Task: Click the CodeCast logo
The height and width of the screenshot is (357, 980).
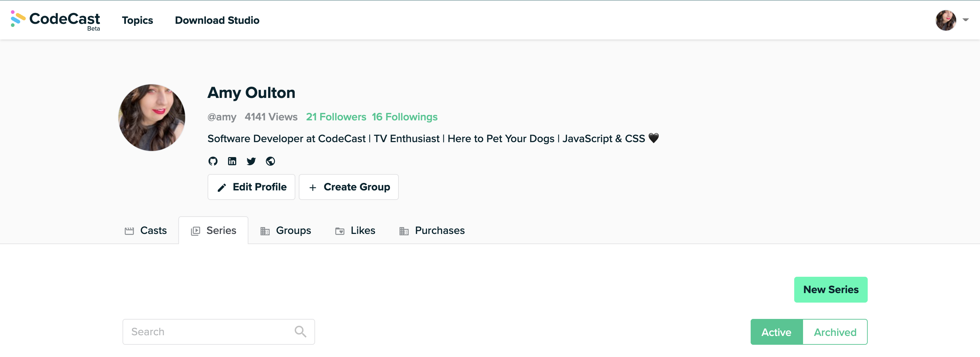Action: (x=55, y=20)
